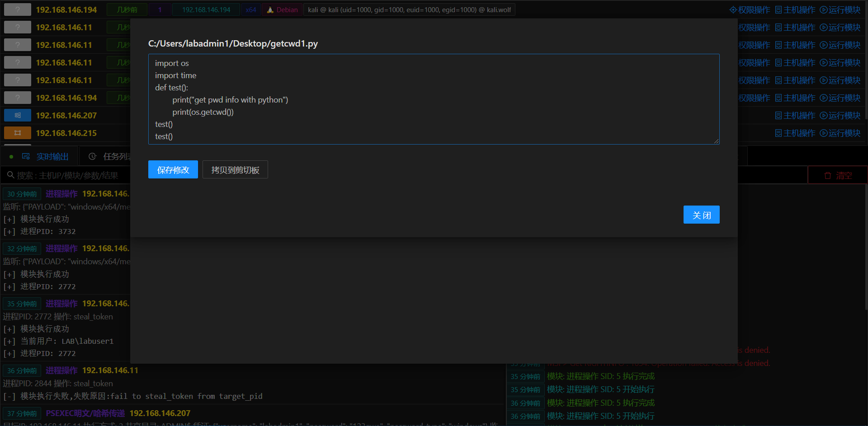This screenshot has width=868, height=426.
Task: Open 主机操作 for host 192.168.146.207
Action: [x=795, y=115]
